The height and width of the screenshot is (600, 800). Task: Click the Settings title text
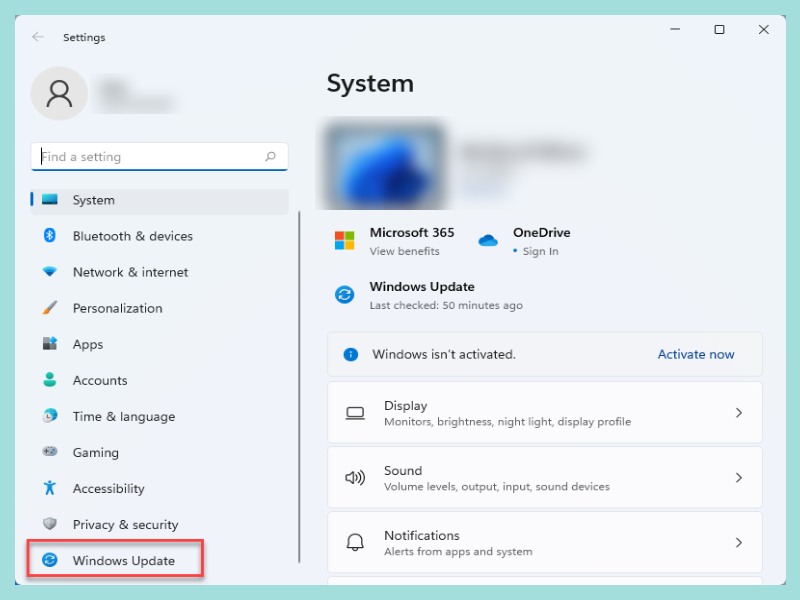point(84,37)
